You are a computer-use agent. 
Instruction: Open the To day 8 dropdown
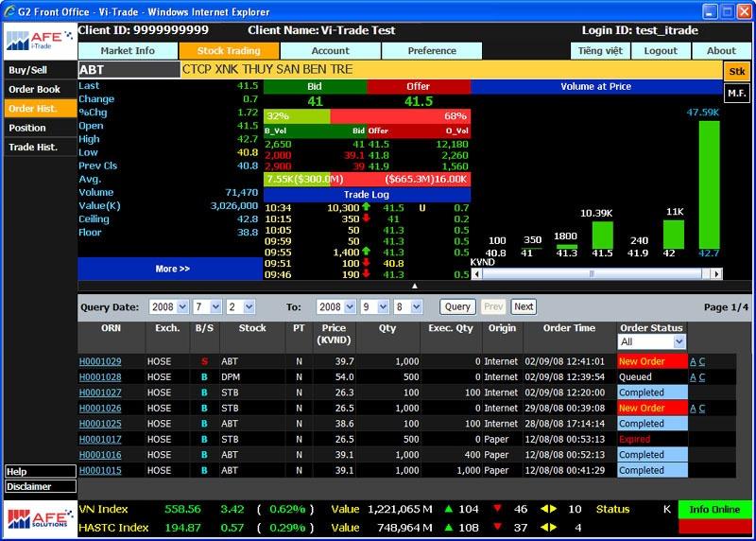[x=408, y=307]
